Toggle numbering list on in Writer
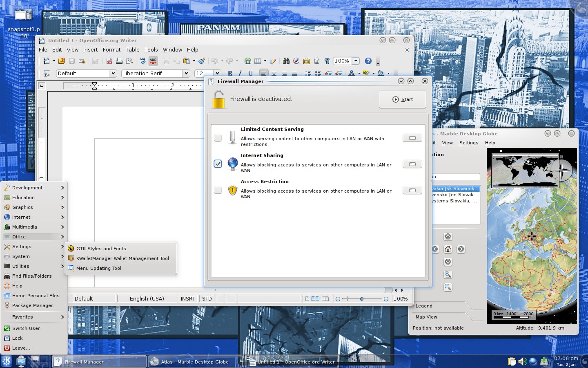 pyautogui.click(x=308, y=73)
